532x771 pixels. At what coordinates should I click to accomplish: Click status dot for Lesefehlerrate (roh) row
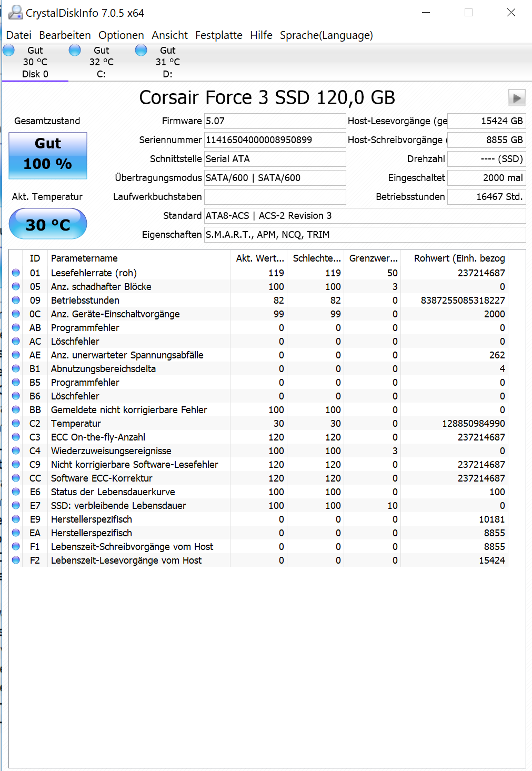(x=16, y=273)
